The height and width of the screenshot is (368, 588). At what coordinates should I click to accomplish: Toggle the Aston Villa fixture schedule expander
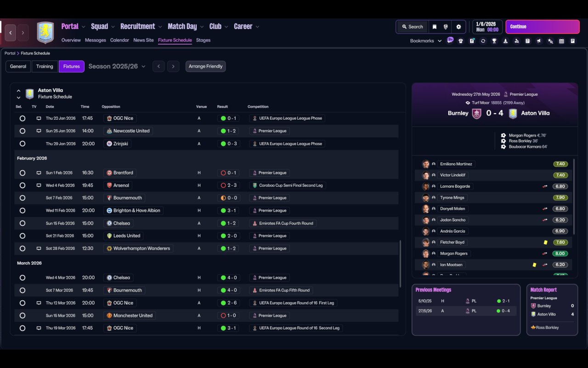[18, 94]
